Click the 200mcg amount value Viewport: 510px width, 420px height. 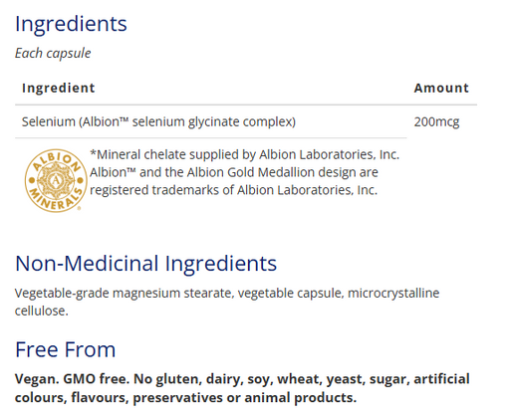click(436, 122)
